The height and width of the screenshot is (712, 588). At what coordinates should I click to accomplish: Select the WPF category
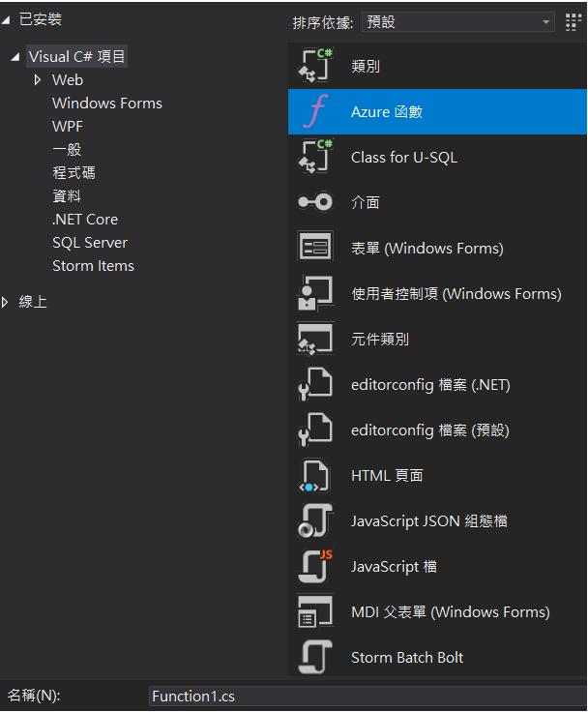coord(67,126)
